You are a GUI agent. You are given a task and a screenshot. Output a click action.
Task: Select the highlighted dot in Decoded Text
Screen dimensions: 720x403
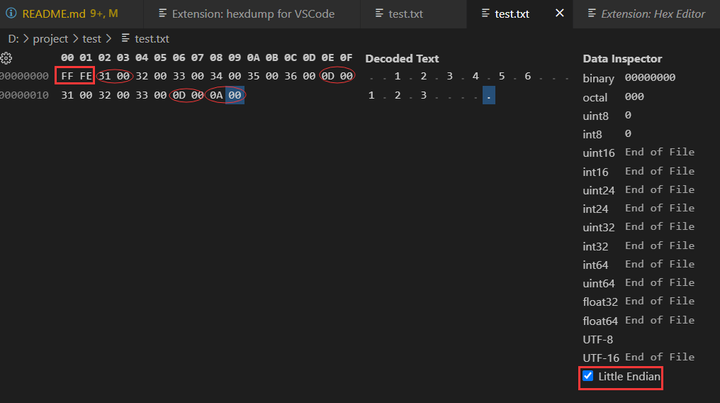(x=487, y=96)
